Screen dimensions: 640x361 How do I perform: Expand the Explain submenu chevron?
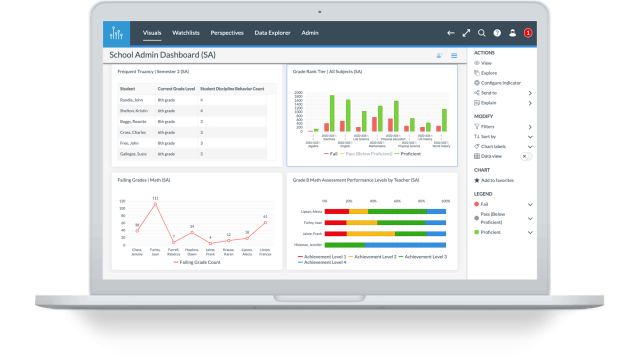pos(530,103)
